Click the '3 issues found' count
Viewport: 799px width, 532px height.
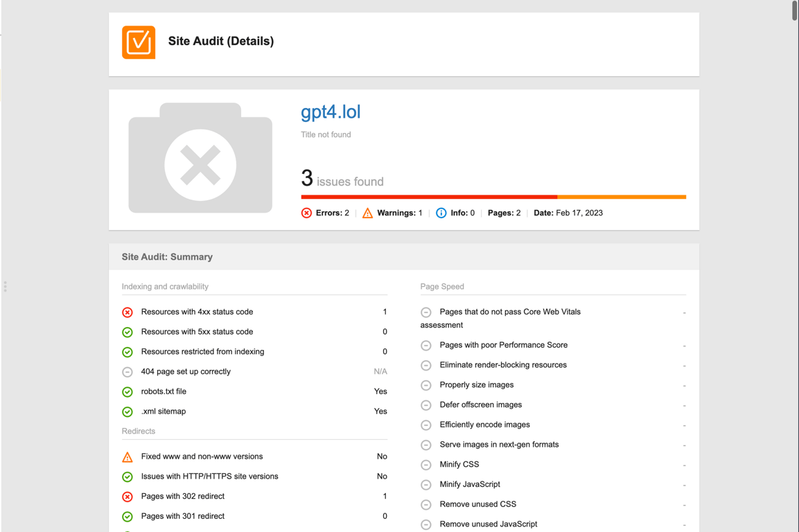[342, 178]
